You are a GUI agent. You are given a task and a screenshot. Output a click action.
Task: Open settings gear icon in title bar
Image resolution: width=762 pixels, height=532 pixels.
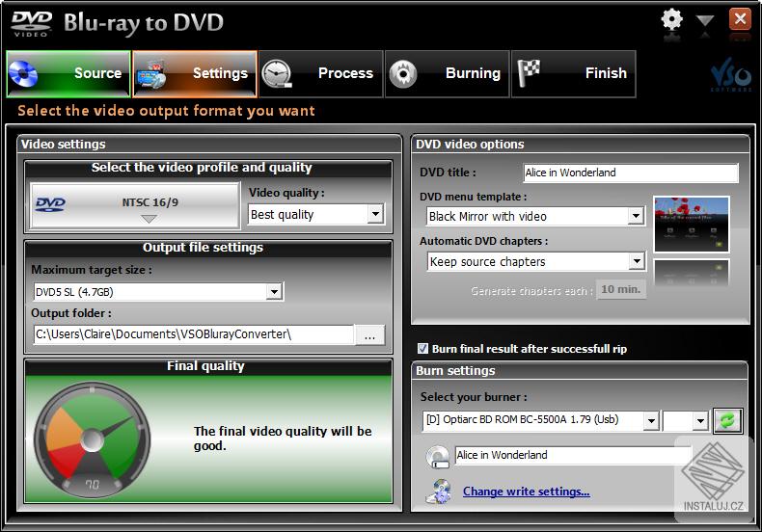(672, 20)
